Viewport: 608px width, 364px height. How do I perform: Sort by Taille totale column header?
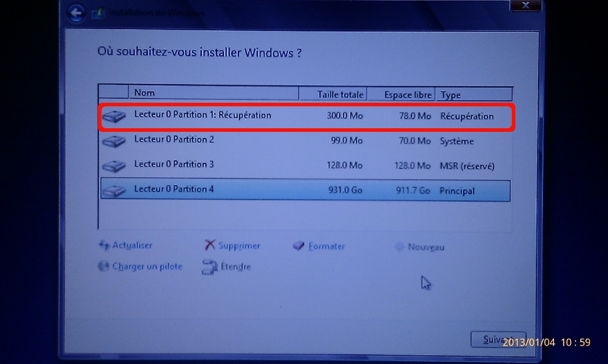(x=333, y=94)
